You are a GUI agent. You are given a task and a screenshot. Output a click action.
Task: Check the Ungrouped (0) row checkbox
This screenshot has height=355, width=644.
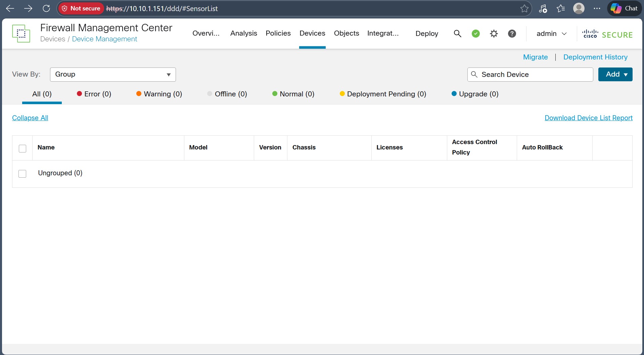click(22, 174)
